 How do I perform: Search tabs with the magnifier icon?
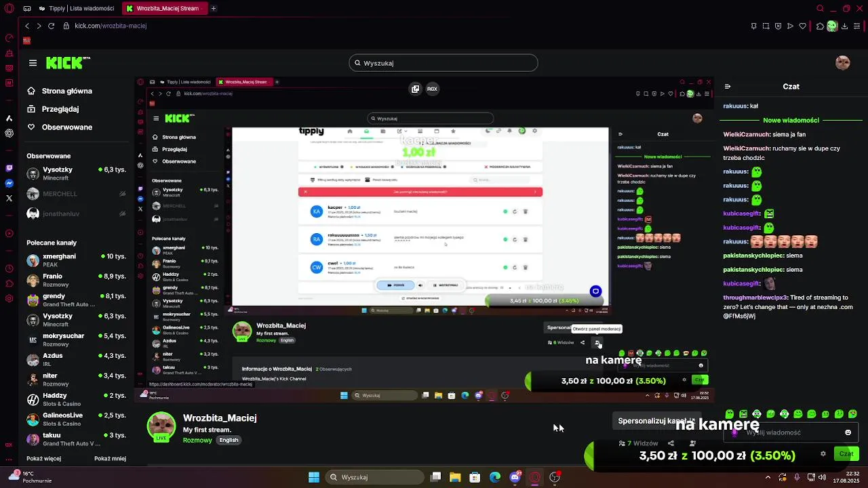820,9
